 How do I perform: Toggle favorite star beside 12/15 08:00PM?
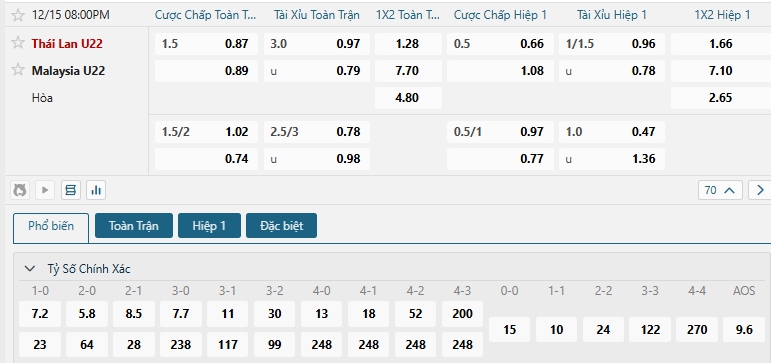[18, 15]
